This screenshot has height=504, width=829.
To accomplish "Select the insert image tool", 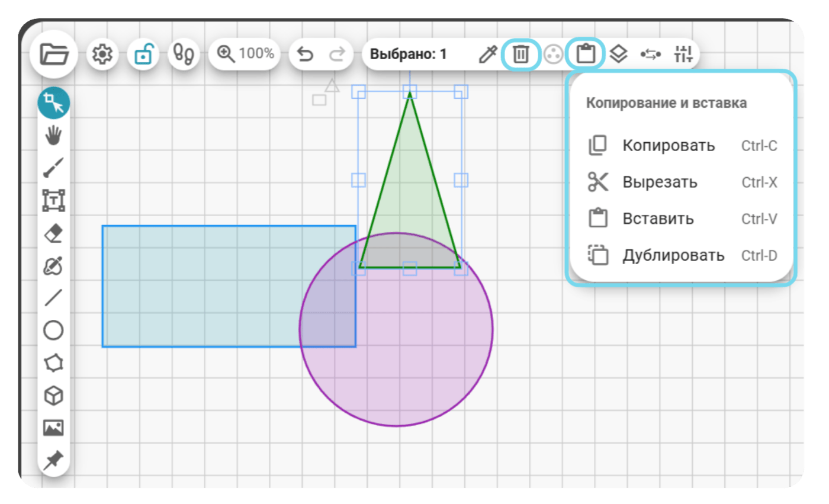I will 54,428.
